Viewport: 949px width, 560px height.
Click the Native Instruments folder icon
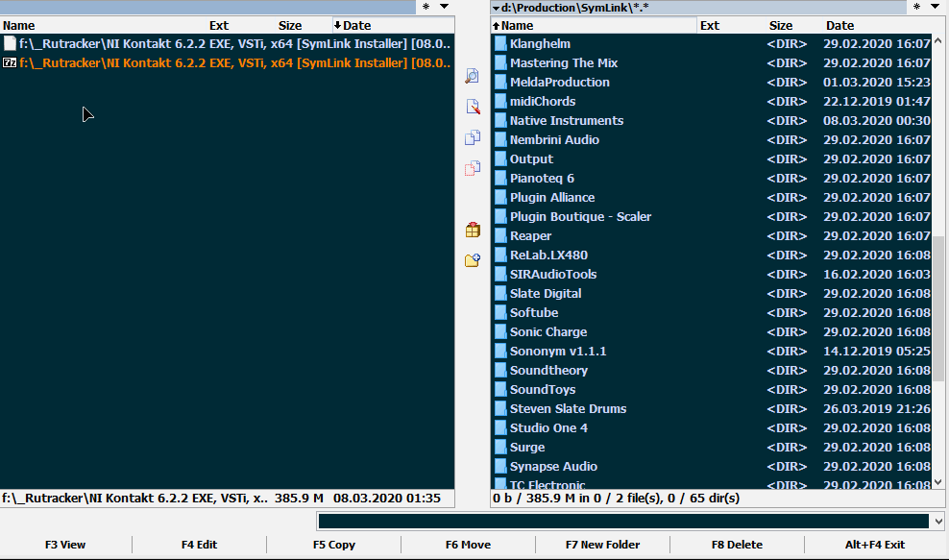(x=499, y=120)
